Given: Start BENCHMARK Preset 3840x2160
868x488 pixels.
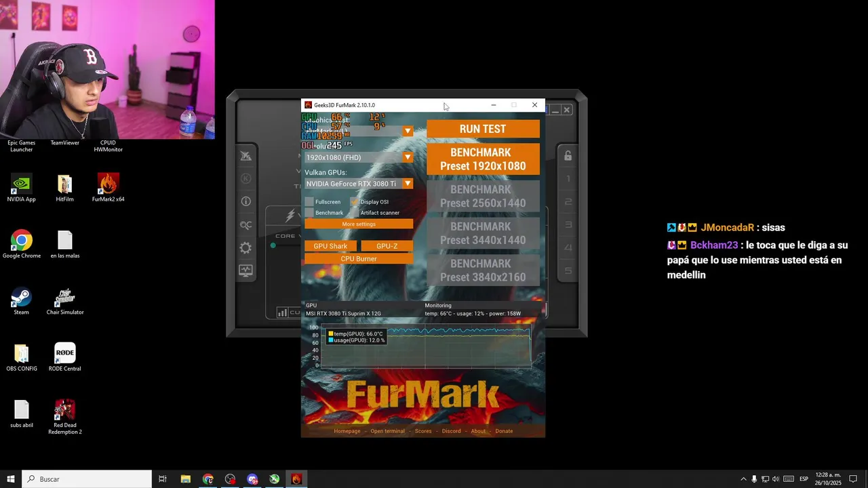Looking at the screenshot, I should tap(483, 270).
